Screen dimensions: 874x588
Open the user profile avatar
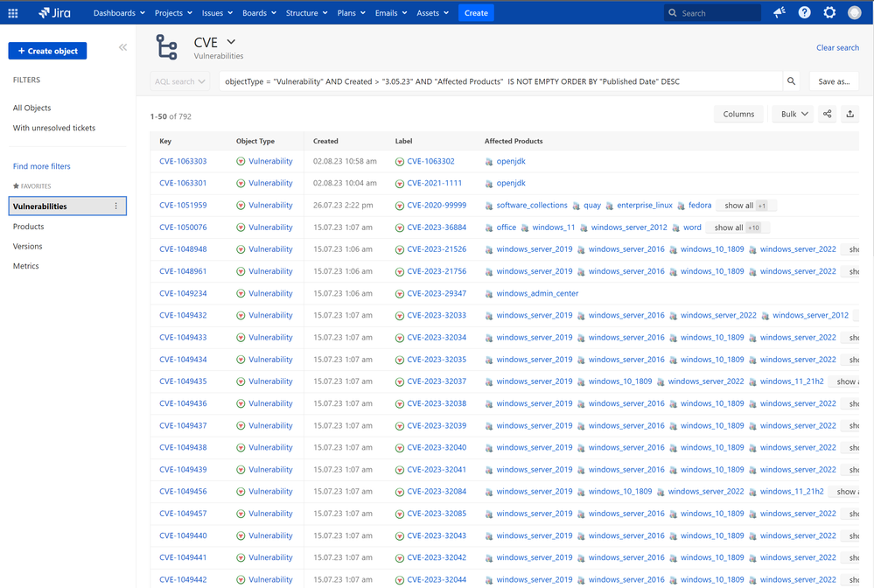(855, 12)
